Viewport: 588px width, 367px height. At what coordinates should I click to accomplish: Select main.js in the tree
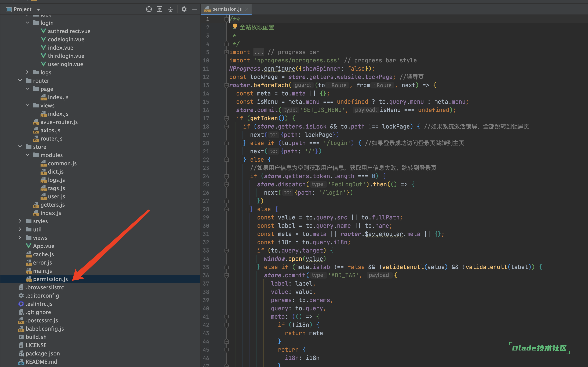42,271
